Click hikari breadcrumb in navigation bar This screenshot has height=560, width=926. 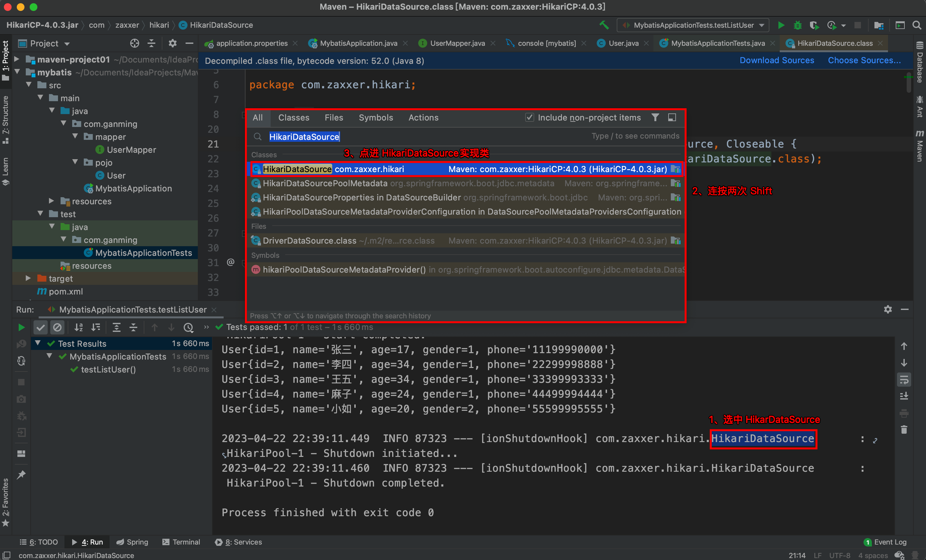[x=159, y=25]
